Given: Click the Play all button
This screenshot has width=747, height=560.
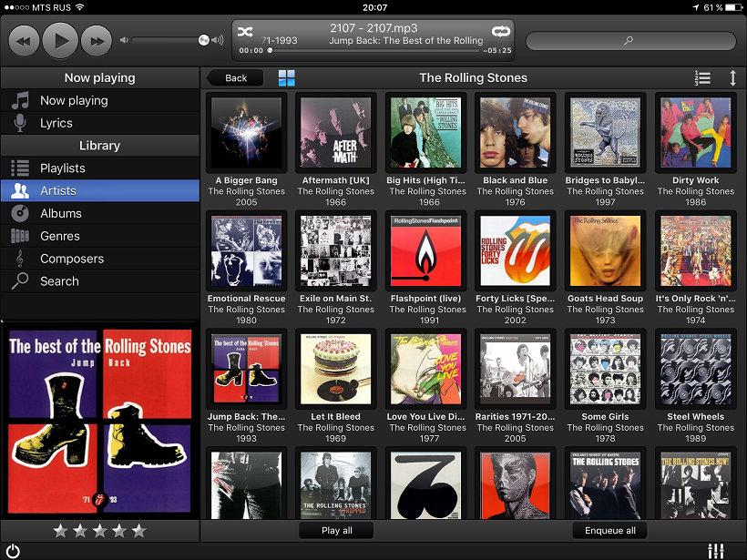Looking at the screenshot, I should click(x=337, y=531).
